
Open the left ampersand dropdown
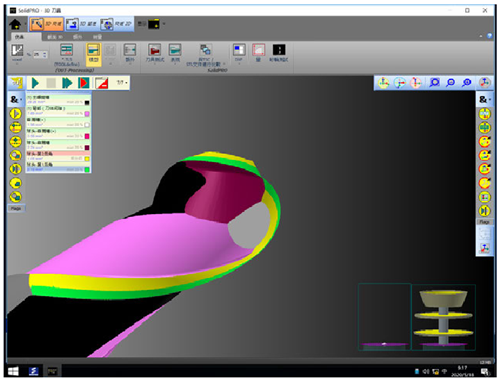(x=16, y=99)
